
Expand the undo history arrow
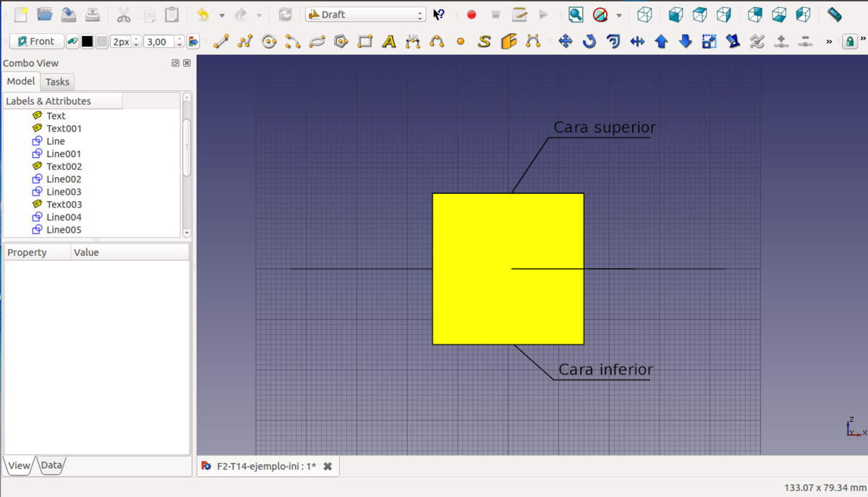click(222, 15)
